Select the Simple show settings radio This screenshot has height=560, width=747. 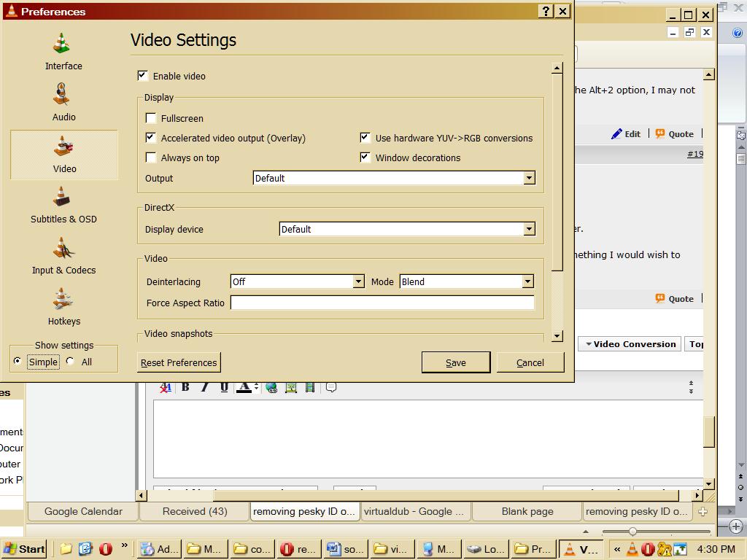[18, 361]
